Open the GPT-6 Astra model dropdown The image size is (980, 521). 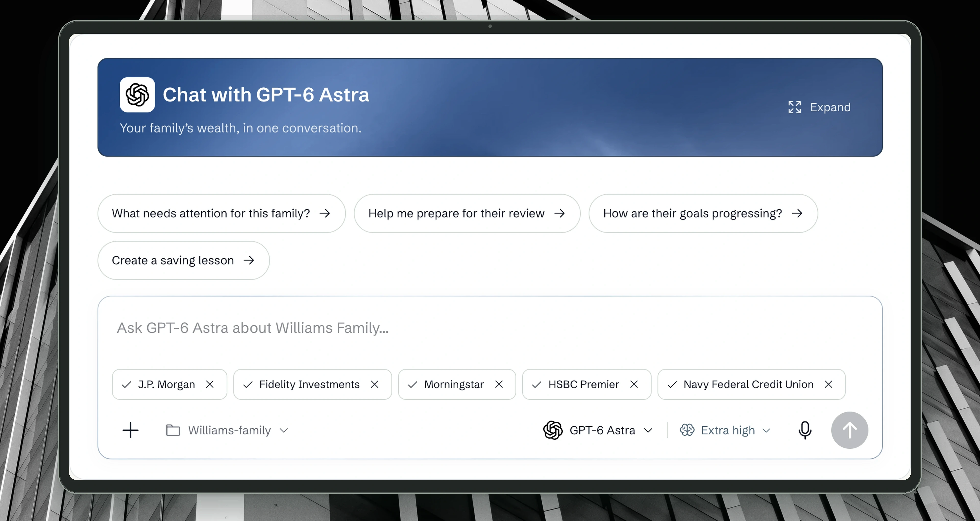598,430
